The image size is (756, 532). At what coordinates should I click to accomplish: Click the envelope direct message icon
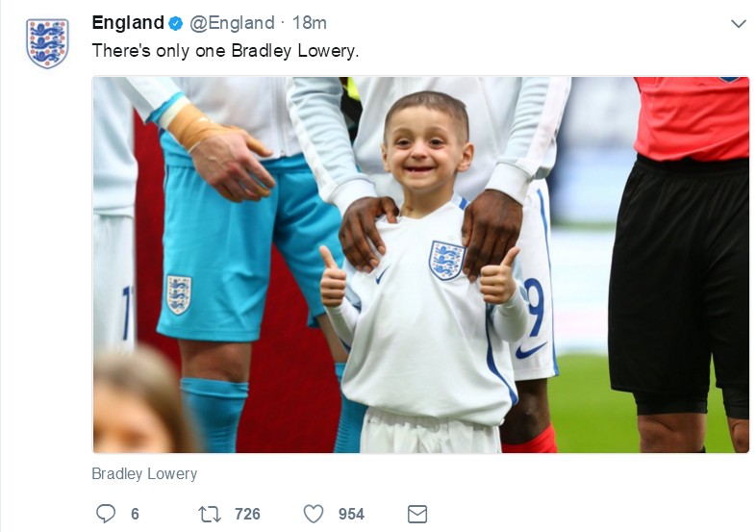coord(416,514)
